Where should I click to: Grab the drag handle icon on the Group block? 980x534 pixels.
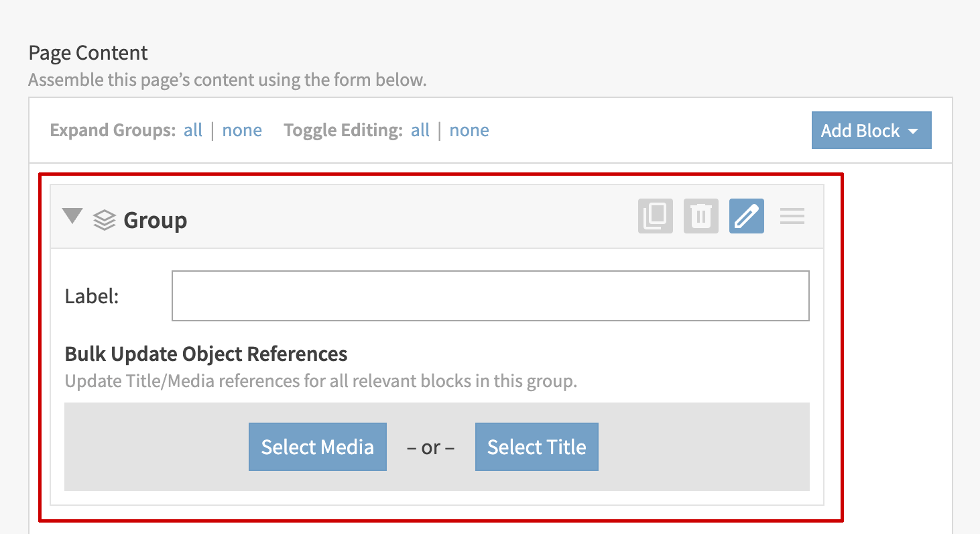tap(792, 216)
